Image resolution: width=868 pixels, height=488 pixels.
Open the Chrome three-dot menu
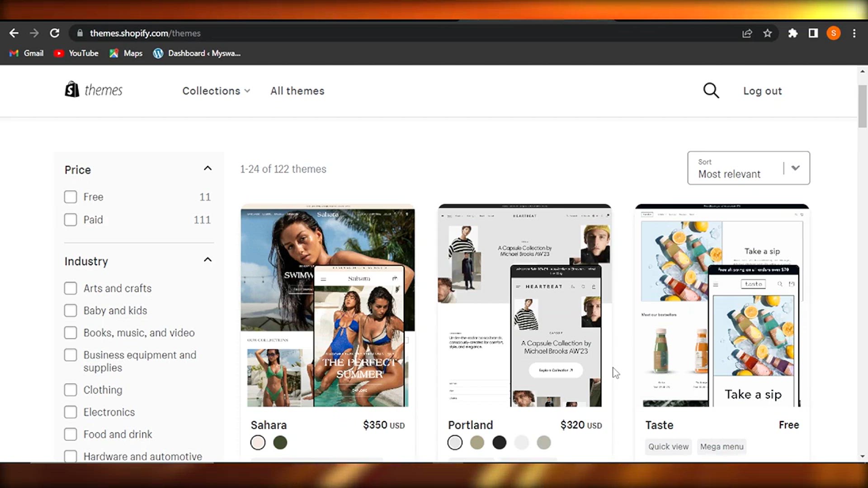tap(854, 33)
